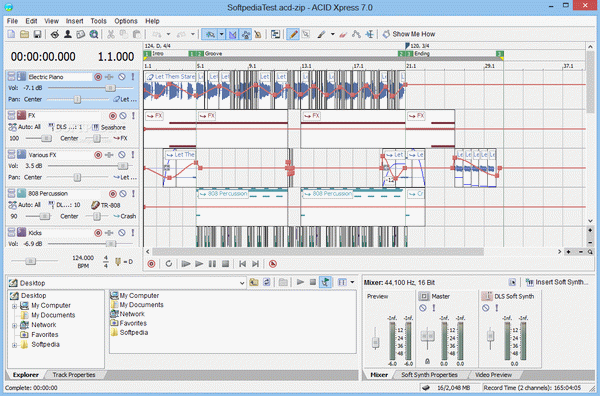Screen dimensions: 600x396
Task: Click the mixer properties icon next to Insert Soft Synth
Action: (x=512, y=282)
